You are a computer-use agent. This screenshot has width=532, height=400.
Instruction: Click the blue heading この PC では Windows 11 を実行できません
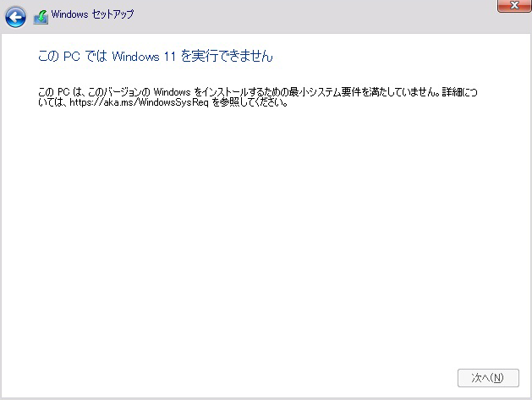pos(156,57)
